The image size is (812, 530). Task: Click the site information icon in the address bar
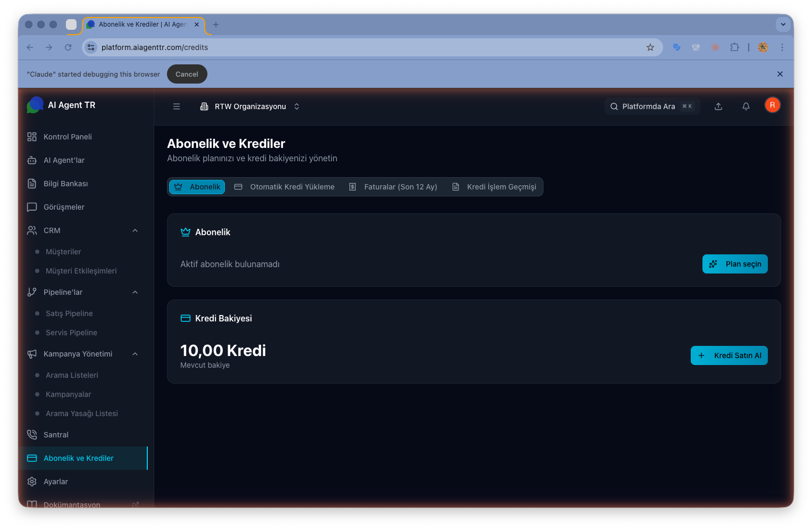click(x=91, y=47)
